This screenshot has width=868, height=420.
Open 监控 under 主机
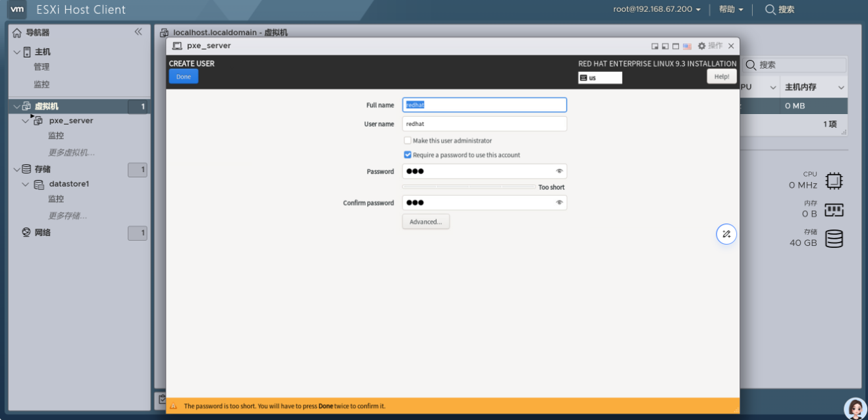point(41,84)
